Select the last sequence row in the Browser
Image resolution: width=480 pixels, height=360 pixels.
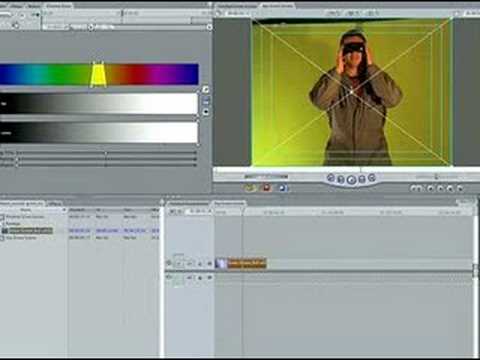click(21, 238)
